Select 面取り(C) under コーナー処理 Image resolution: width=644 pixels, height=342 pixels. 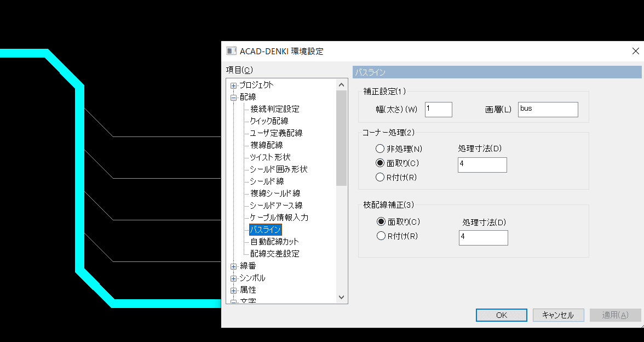[x=380, y=163]
